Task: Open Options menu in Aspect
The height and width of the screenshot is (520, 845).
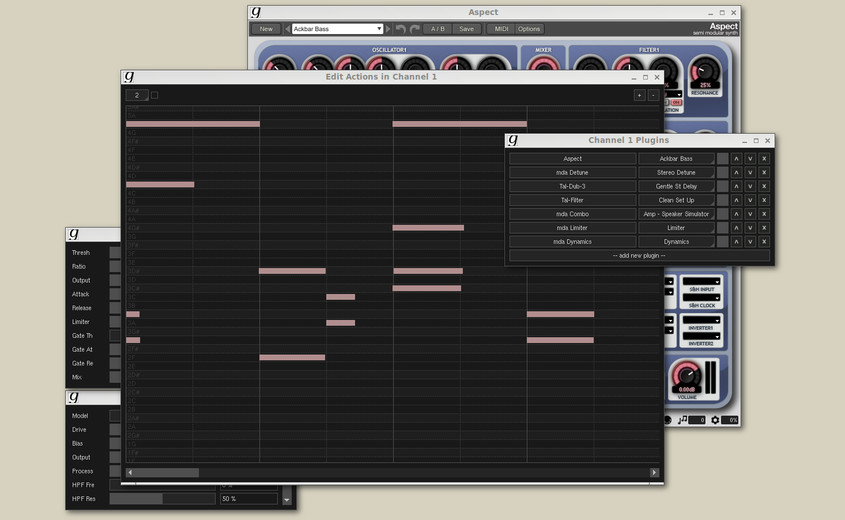Action: click(x=529, y=29)
